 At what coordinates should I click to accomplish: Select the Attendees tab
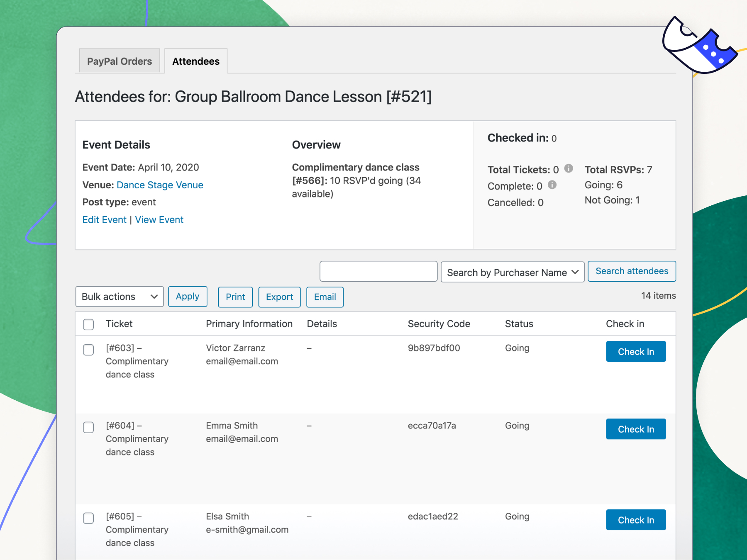point(196,61)
